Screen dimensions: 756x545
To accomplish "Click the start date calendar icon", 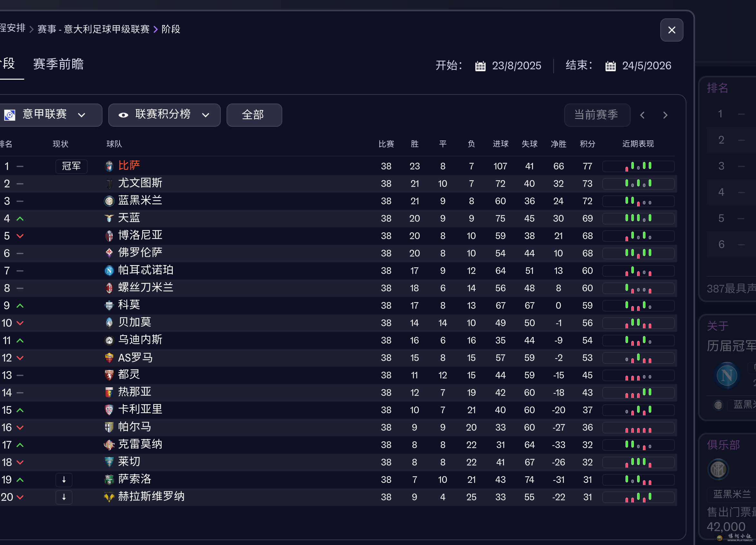I will click(480, 66).
